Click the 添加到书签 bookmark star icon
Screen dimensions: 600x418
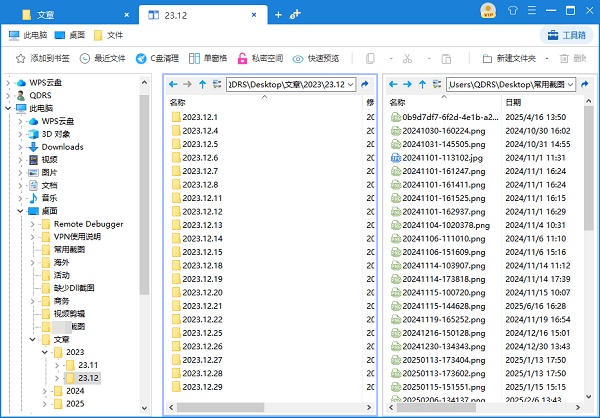[x=19, y=59]
